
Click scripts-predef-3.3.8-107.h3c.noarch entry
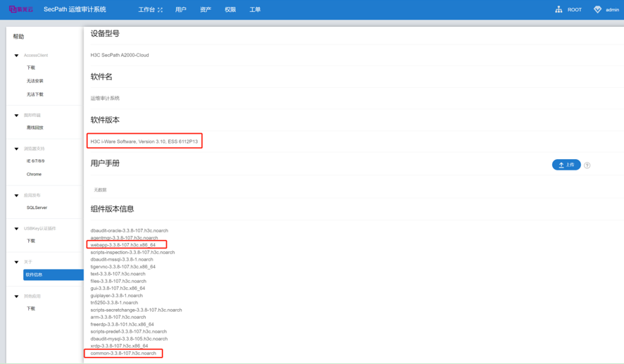129,332
